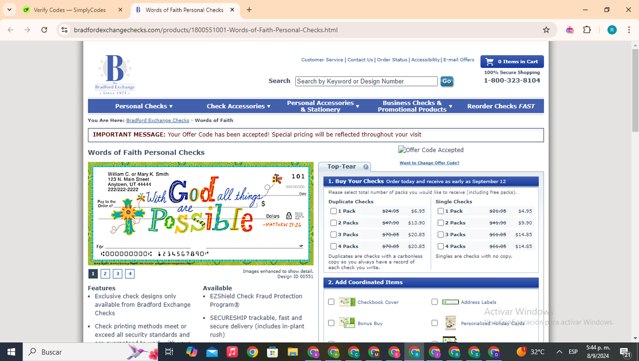This screenshot has width=639, height=361.
Task: Open Reorder Checks FAST
Action: tap(501, 106)
